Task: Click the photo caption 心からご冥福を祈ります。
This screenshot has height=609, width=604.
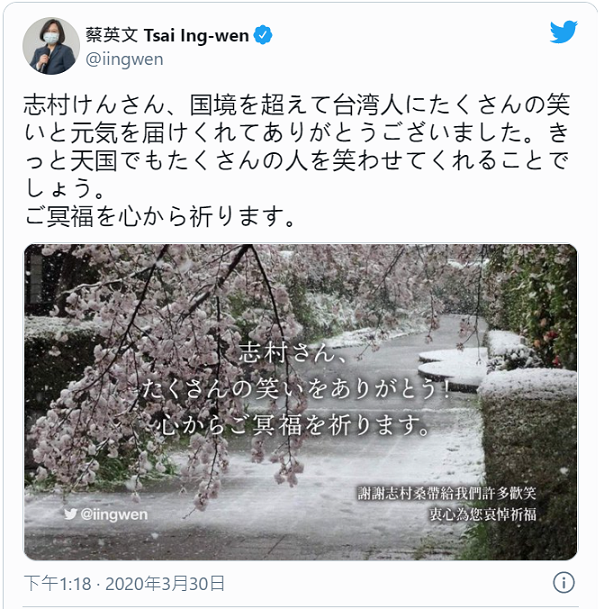Action: (x=296, y=425)
